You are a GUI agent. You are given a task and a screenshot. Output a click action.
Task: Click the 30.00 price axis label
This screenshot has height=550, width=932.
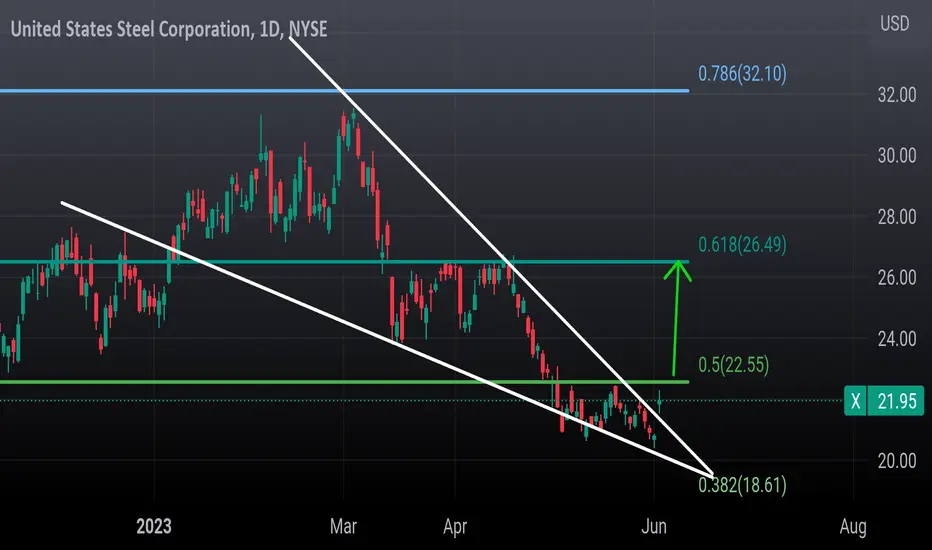pyautogui.click(x=897, y=156)
